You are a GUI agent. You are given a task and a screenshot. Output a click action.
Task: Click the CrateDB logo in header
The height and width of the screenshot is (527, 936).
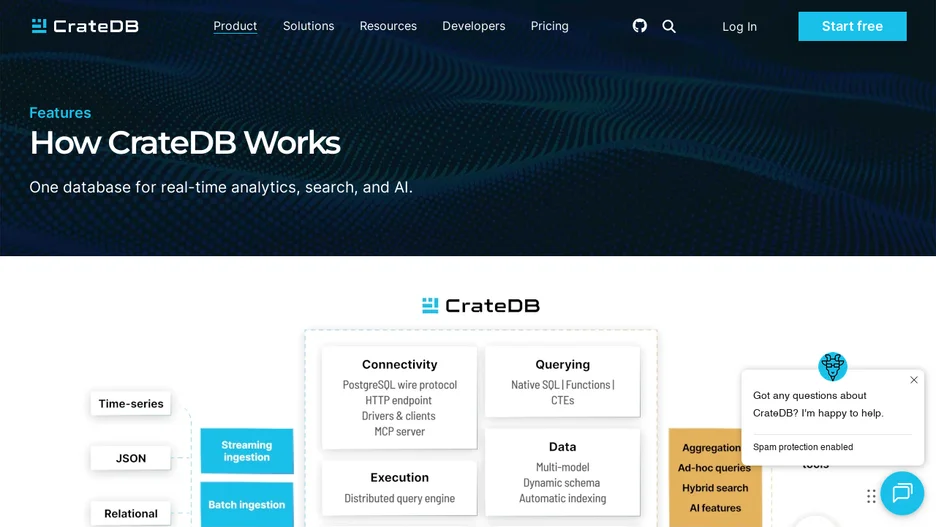click(85, 26)
